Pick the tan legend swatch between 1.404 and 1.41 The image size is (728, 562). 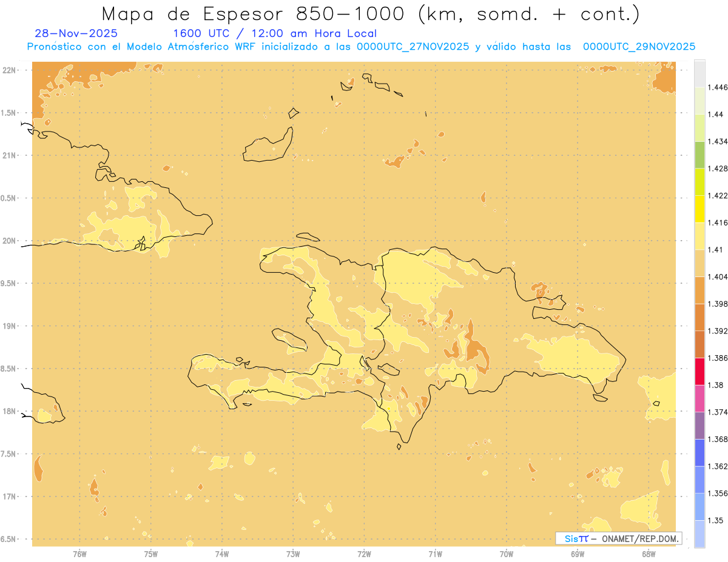click(699, 263)
